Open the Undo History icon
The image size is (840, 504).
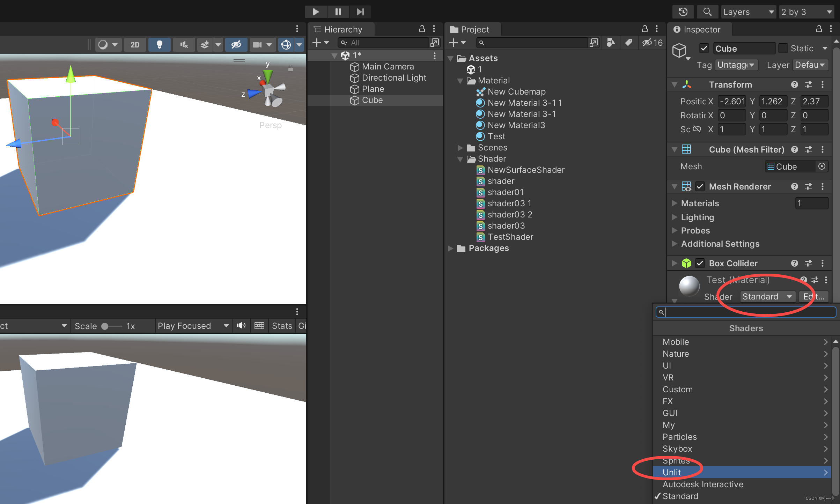[x=683, y=12]
